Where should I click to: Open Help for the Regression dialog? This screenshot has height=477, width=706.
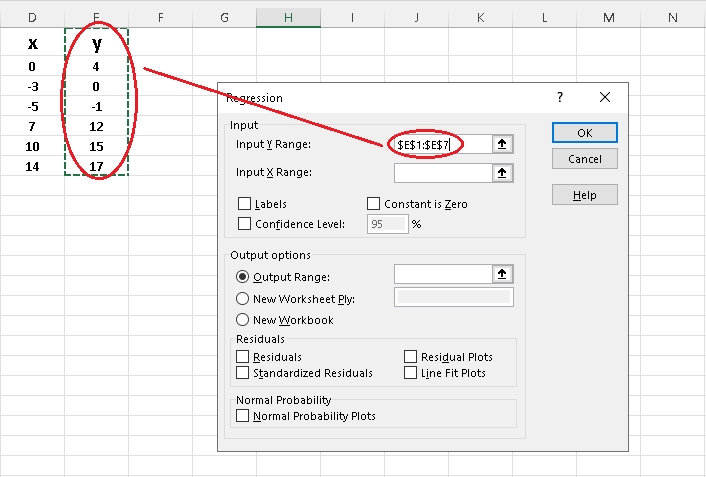click(x=584, y=195)
